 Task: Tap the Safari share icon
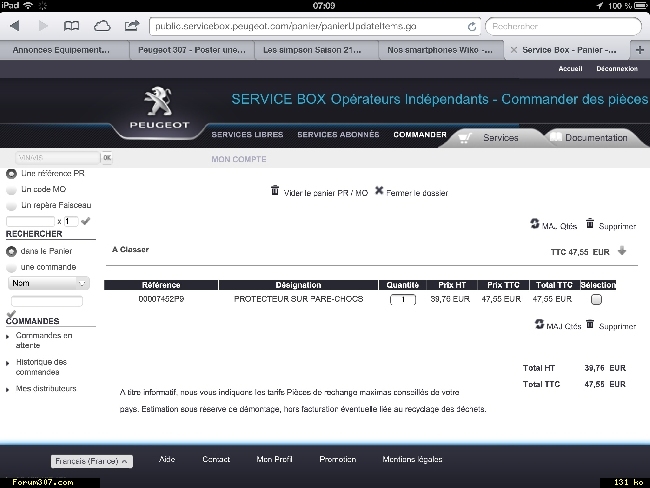click(132, 26)
